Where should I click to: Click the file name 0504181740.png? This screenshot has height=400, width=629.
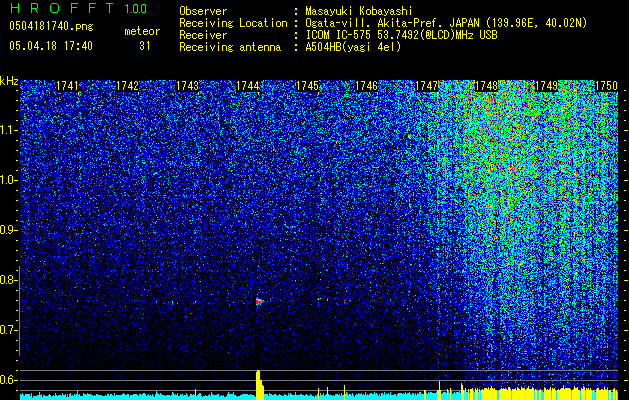click(x=51, y=26)
